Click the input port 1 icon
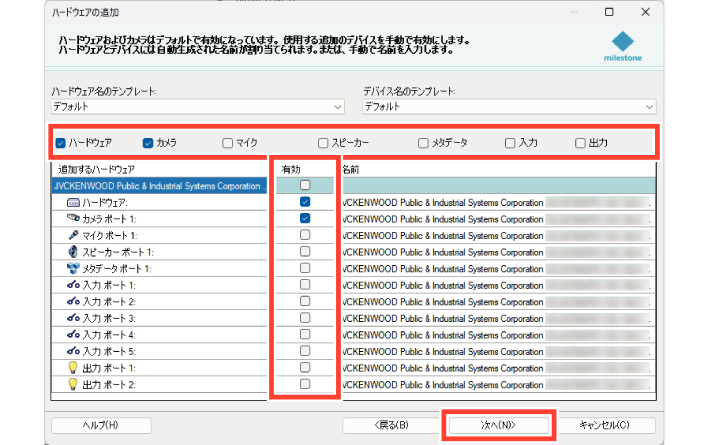The image size is (708, 445). (x=72, y=285)
